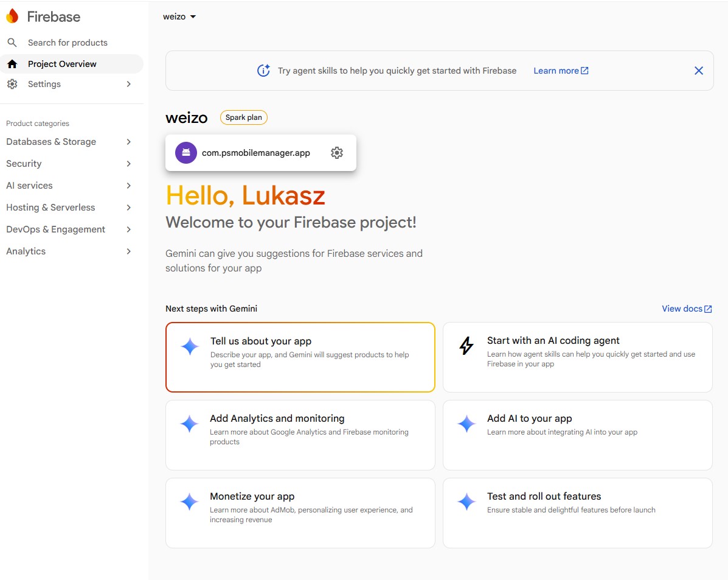Viewport: 728px width, 580px height.
Task: Open Hosting & Serverless category label
Action: [50, 208]
